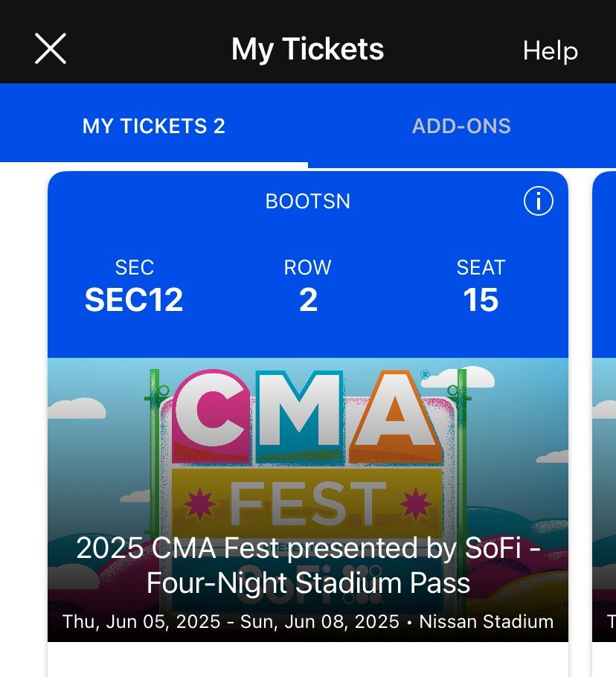Tap the Nissan Stadium venue text
Screen dimensions: 616x677
(x=487, y=622)
